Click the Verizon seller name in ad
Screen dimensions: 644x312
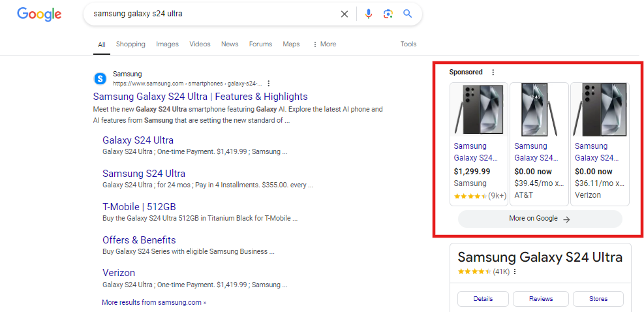[588, 195]
